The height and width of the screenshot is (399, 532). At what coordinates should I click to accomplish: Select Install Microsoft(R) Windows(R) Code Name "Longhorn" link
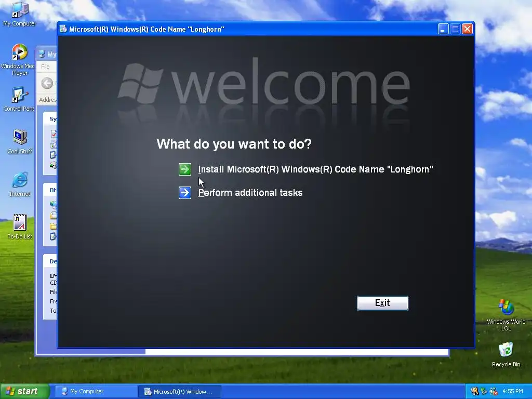click(x=315, y=169)
